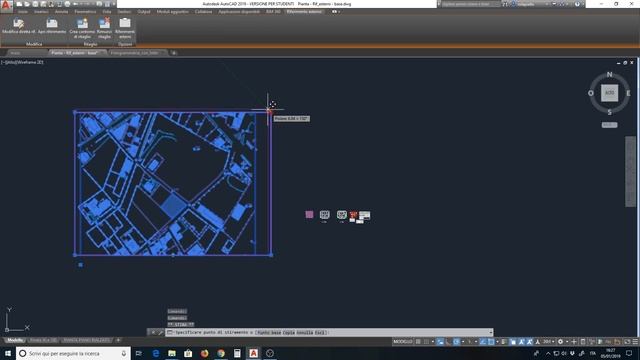This screenshot has height=360, width=640.
Task: Open Firefox from the taskbar
Action: pyautogui.click(x=204, y=353)
